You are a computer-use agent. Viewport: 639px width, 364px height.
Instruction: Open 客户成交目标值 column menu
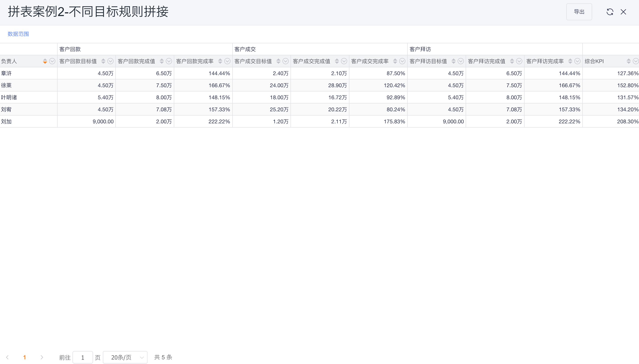286,61
